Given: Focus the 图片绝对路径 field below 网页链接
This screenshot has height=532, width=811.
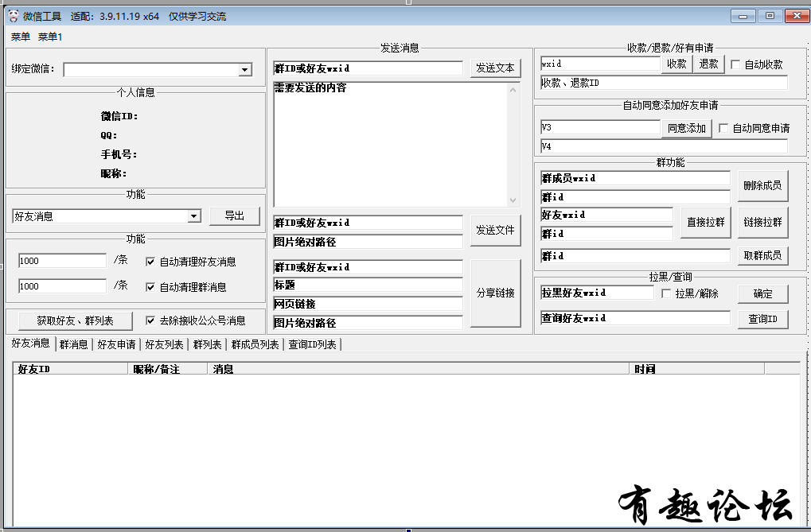Looking at the screenshot, I should pyautogui.click(x=368, y=323).
